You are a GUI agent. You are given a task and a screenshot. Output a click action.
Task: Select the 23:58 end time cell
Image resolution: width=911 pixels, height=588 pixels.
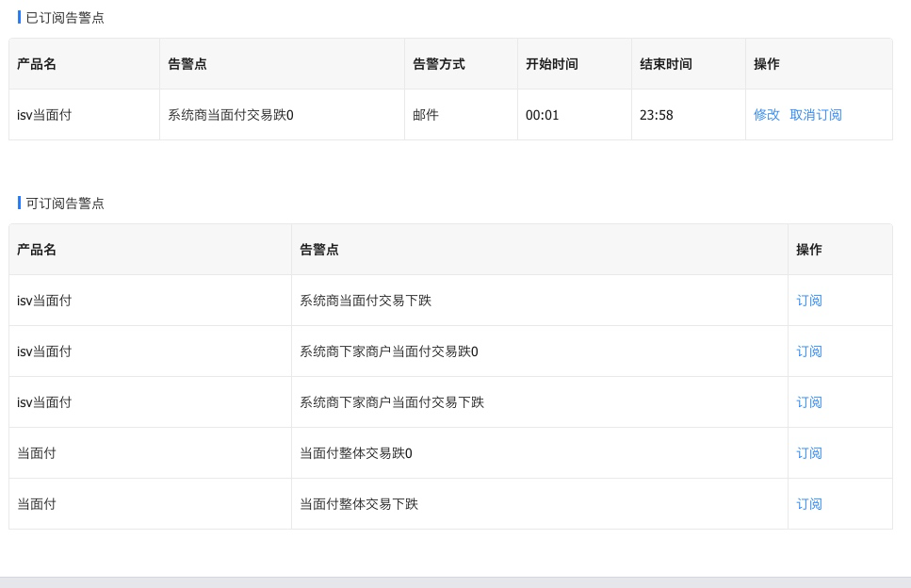tap(656, 115)
